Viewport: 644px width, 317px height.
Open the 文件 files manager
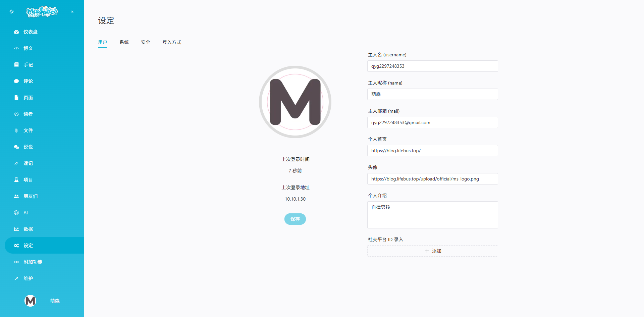point(29,130)
